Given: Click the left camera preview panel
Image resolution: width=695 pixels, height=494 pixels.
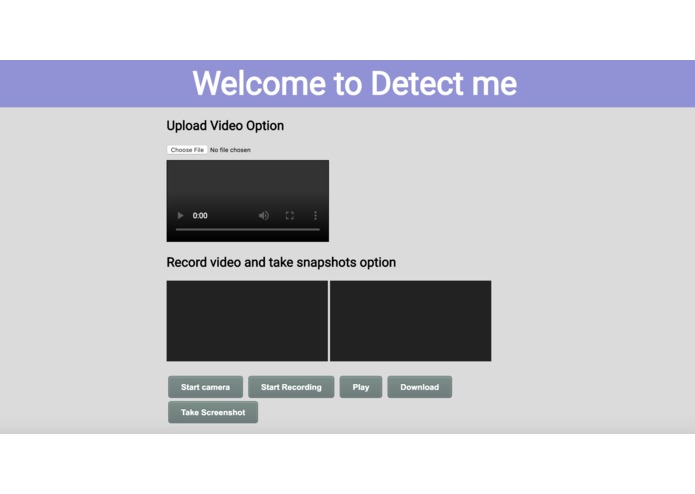Looking at the screenshot, I should click(247, 321).
